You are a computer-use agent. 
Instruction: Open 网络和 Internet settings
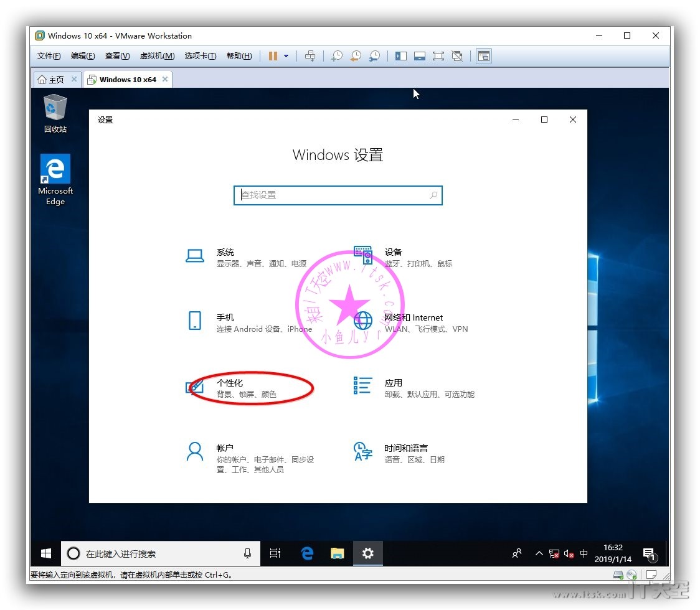410,323
